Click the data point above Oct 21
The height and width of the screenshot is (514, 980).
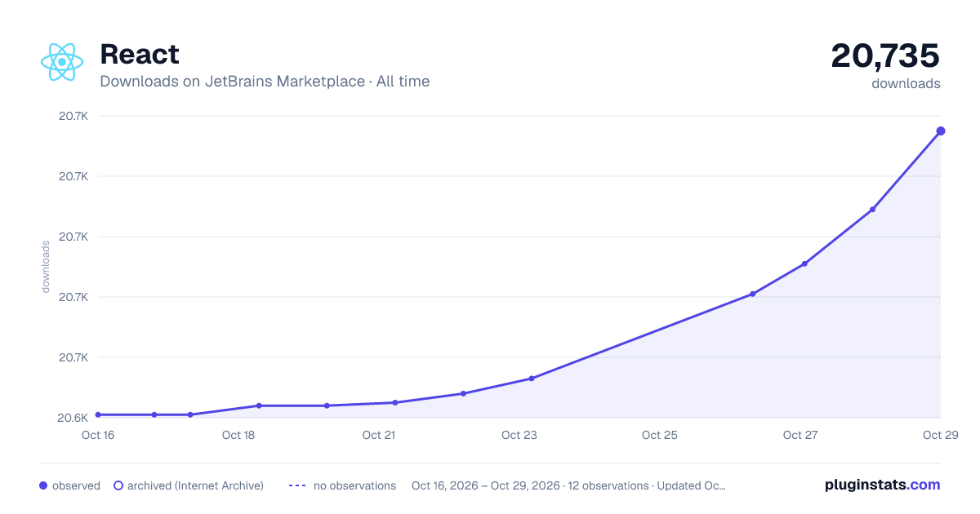tap(394, 402)
